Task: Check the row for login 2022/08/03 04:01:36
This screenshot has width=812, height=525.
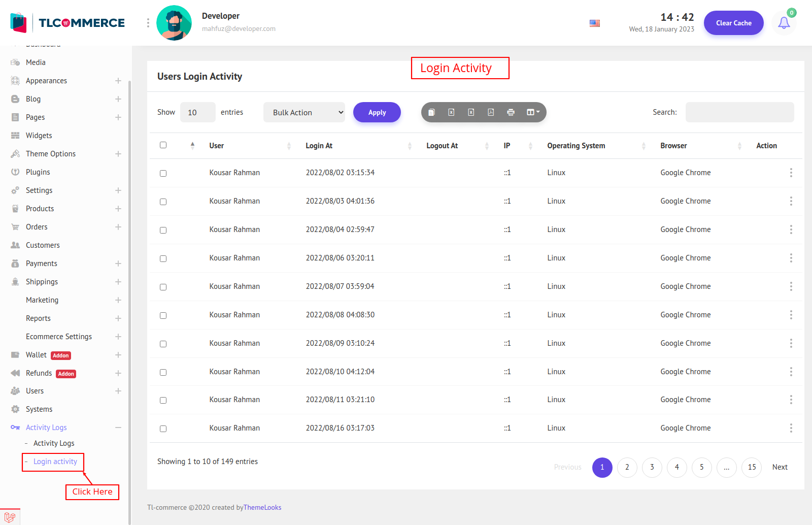Action: click(163, 202)
